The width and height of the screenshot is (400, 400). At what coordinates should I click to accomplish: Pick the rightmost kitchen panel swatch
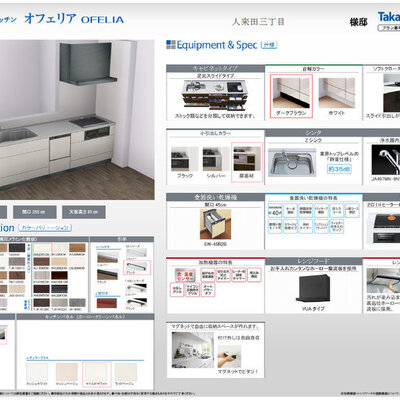tap(126, 372)
